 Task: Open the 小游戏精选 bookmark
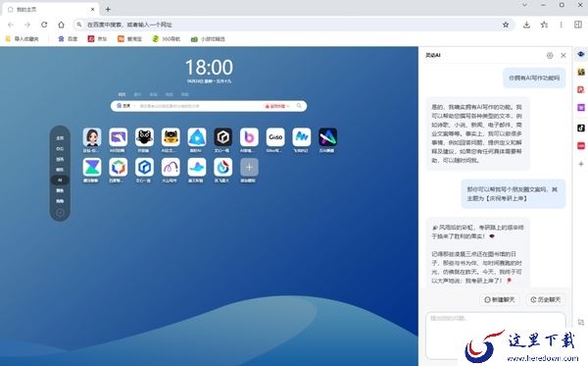pyautogui.click(x=208, y=39)
